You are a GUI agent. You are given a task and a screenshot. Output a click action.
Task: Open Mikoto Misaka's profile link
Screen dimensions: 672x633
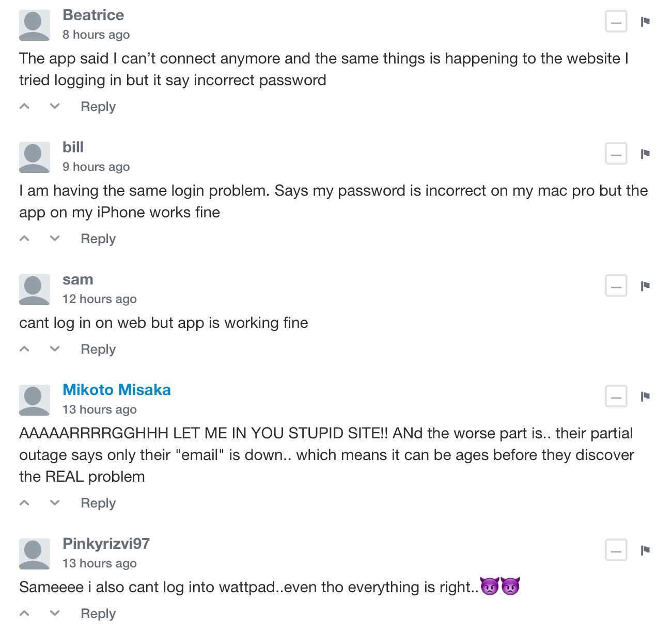pyautogui.click(x=117, y=390)
